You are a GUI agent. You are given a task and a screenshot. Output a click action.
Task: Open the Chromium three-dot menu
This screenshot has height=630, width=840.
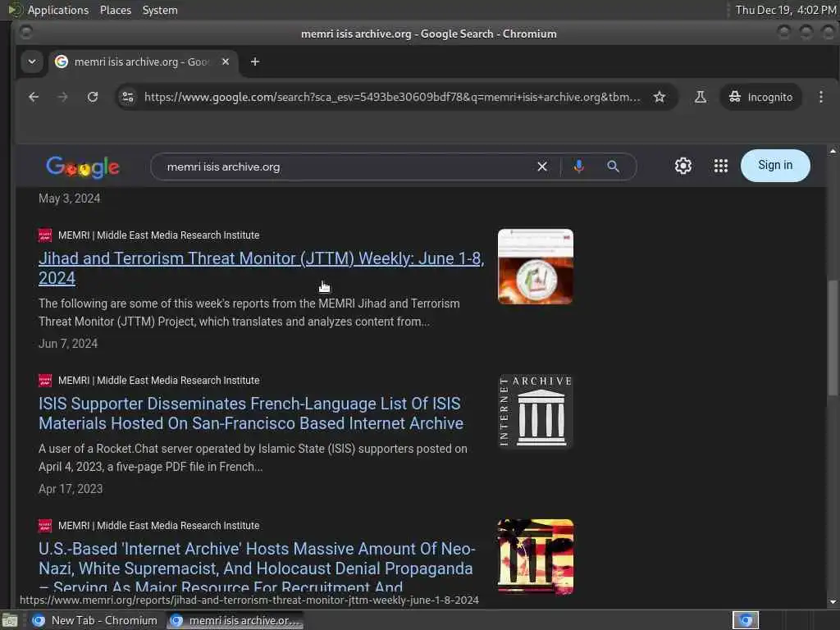(820, 97)
